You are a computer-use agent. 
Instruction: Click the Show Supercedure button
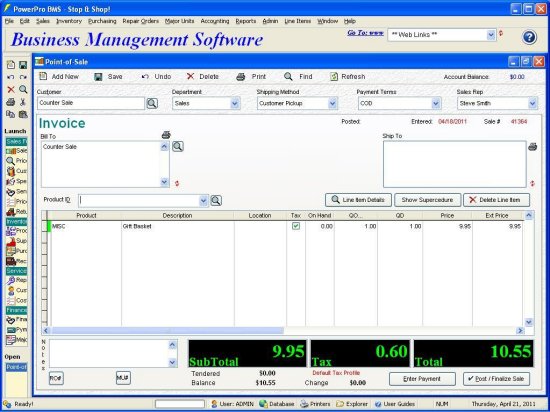tap(427, 200)
